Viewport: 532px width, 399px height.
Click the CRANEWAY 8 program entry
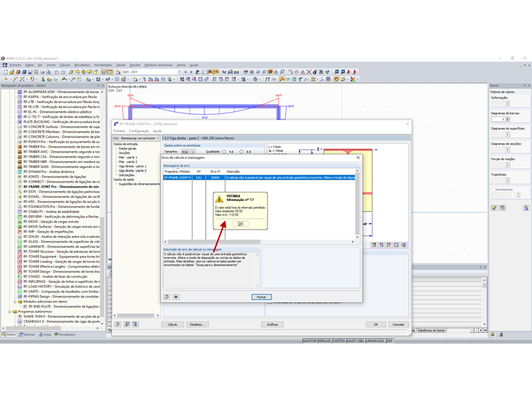pos(62,321)
